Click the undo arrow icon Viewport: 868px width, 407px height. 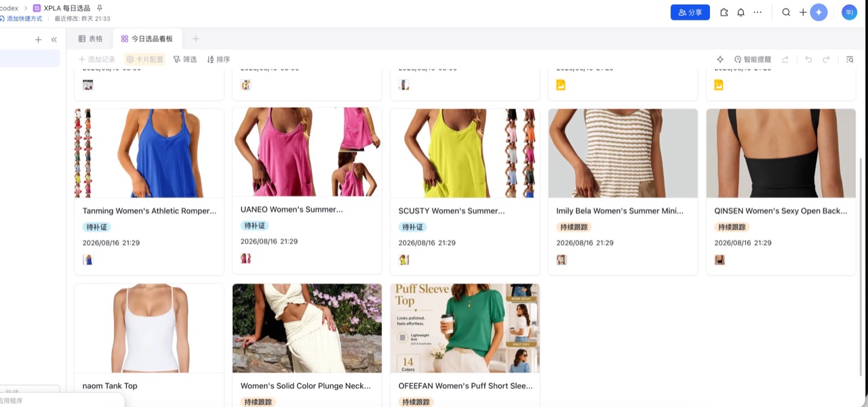pos(808,60)
